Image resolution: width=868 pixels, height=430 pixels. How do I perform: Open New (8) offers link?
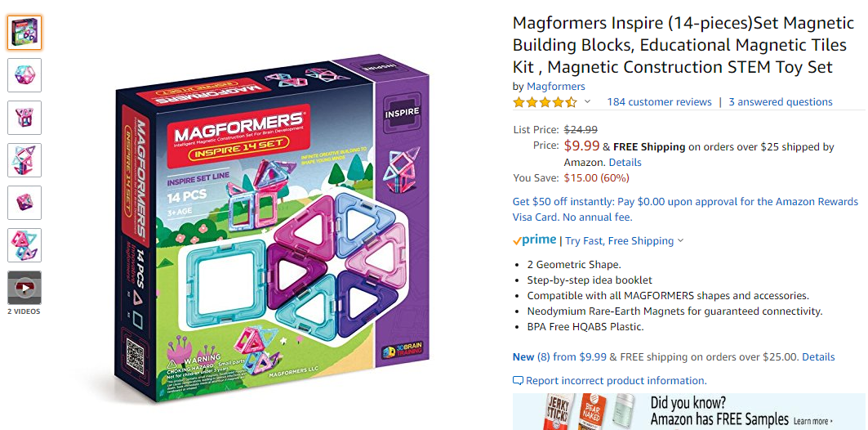tap(559, 357)
